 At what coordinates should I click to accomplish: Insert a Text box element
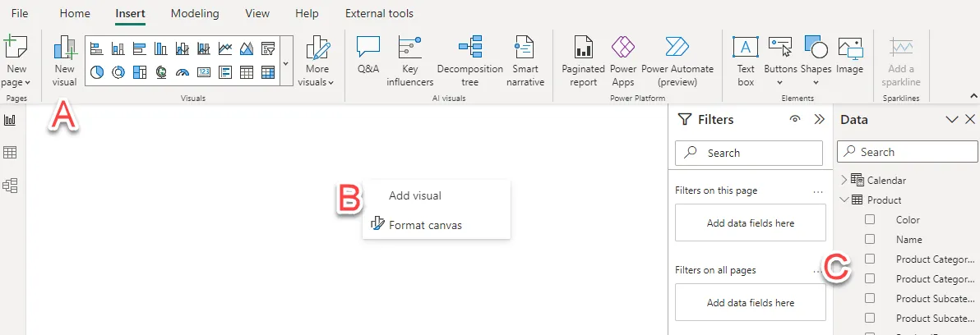[x=746, y=61]
